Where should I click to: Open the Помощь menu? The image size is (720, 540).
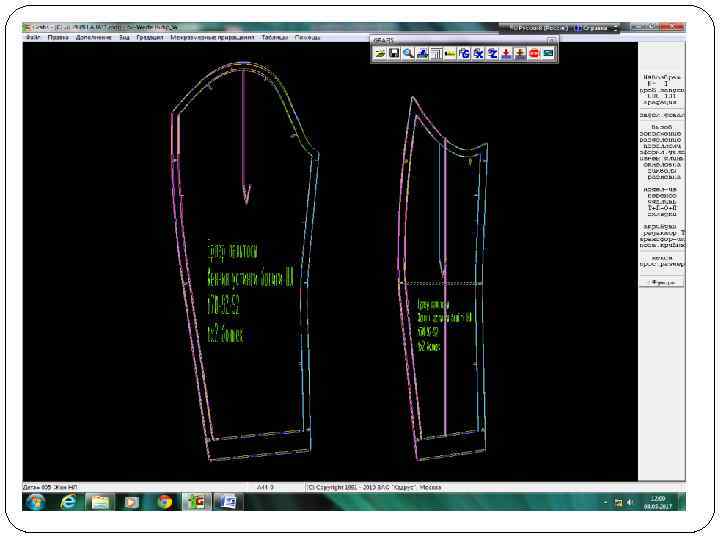(307, 37)
